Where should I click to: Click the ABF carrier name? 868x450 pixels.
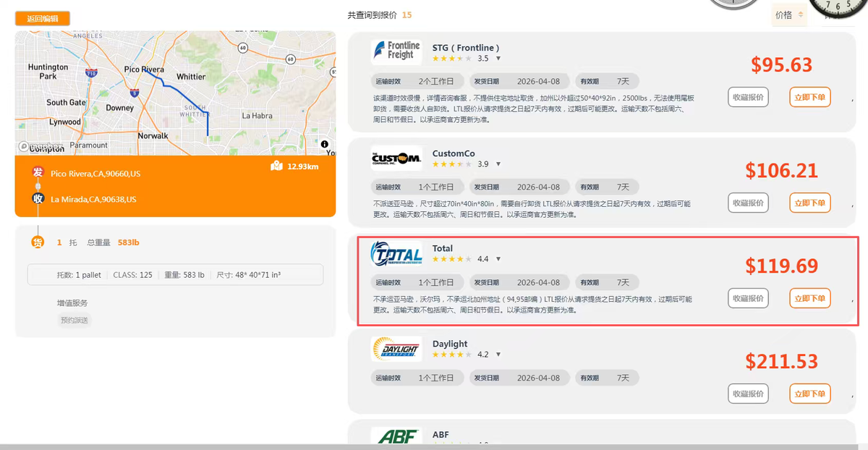(441, 435)
